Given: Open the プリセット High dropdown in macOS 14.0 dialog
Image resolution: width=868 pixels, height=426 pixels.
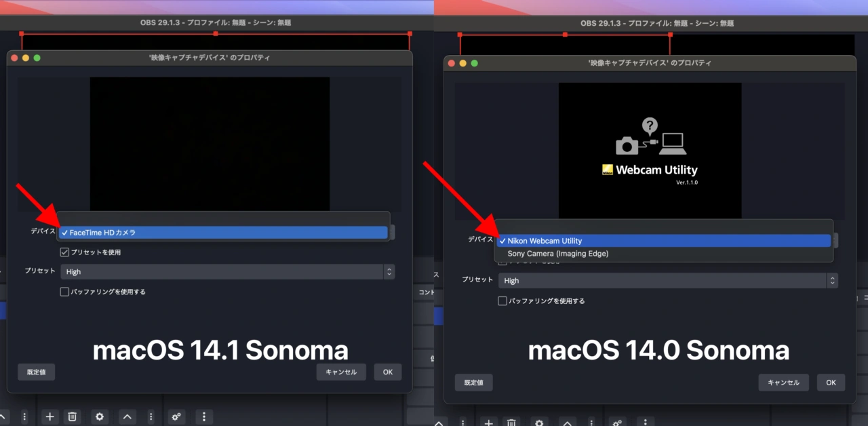Looking at the screenshot, I should [x=668, y=281].
